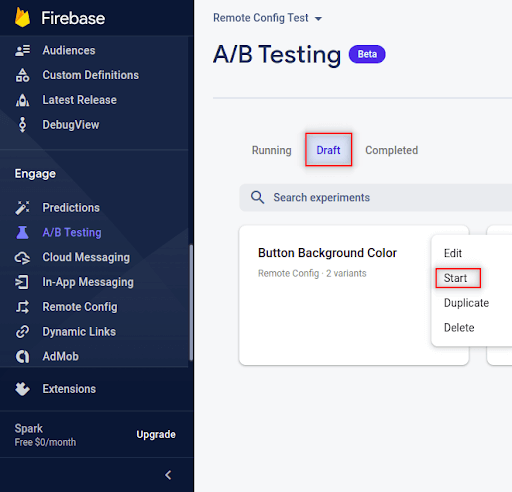Click the magnifier search icon

[x=257, y=197]
